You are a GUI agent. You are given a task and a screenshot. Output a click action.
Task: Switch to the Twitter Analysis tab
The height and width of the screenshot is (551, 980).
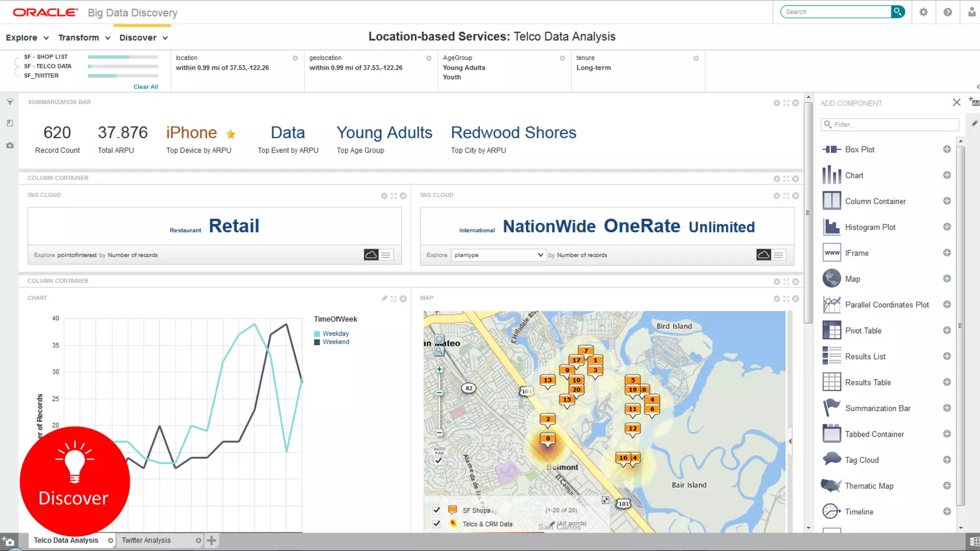pos(146,540)
